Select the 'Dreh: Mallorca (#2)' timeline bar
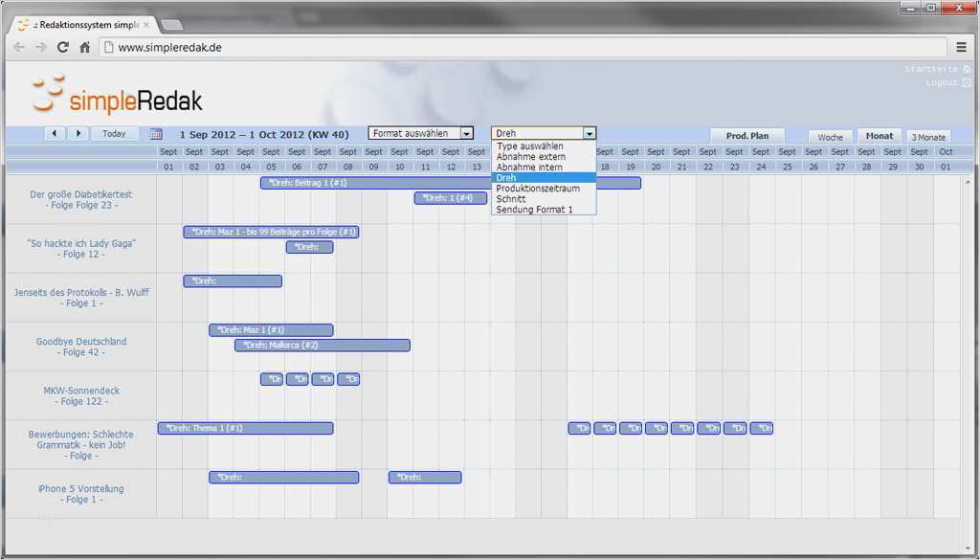980x560 pixels. [x=323, y=346]
